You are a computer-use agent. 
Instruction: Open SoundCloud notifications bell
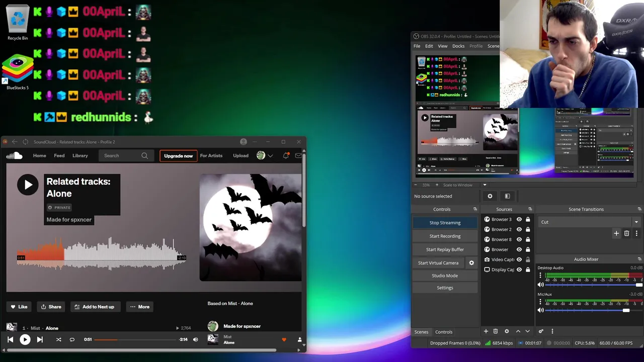pyautogui.click(x=286, y=156)
